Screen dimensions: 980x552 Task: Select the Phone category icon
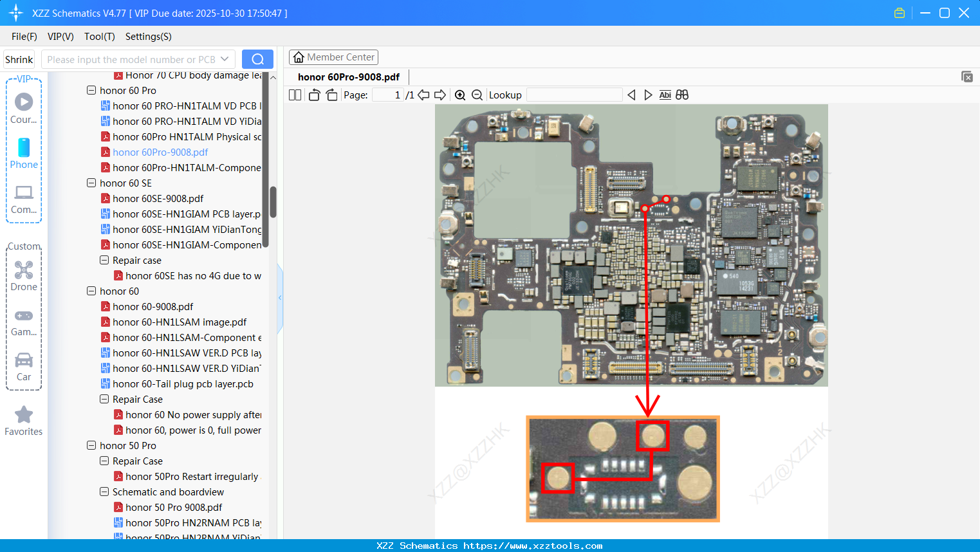(x=24, y=153)
